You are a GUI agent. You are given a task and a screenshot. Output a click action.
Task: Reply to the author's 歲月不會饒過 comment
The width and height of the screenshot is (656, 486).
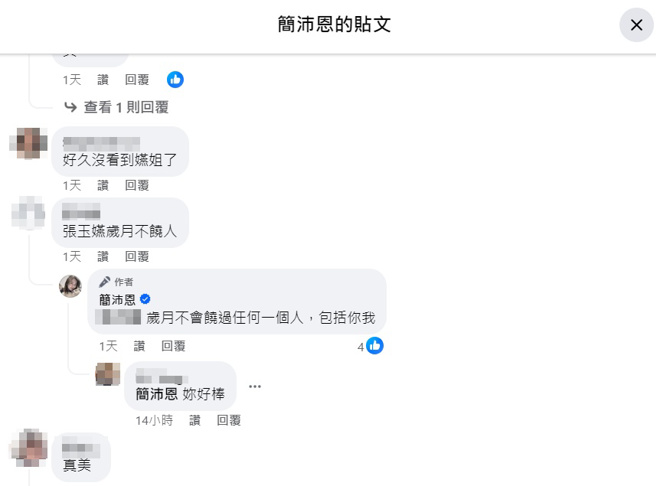pyautogui.click(x=173, y=346)
